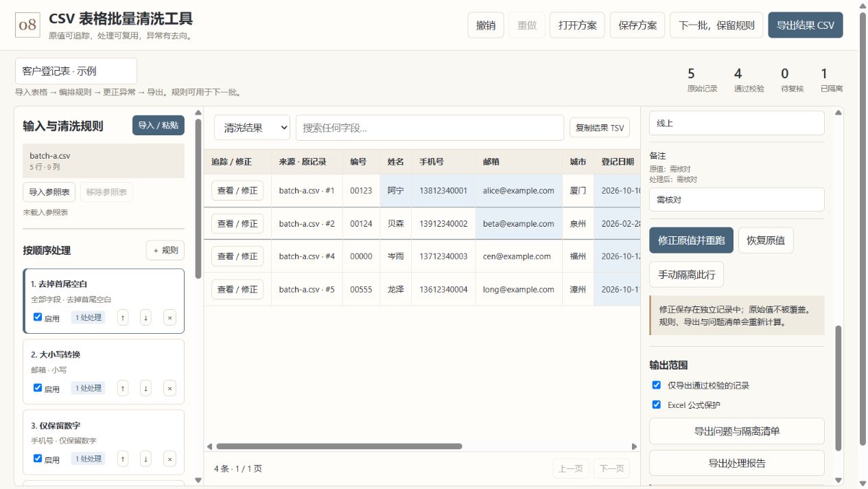Viewport: 868px width, 489px height.
Task: Click 导入参照表 button
Action: pyautogui.click(x=49, y=192)
